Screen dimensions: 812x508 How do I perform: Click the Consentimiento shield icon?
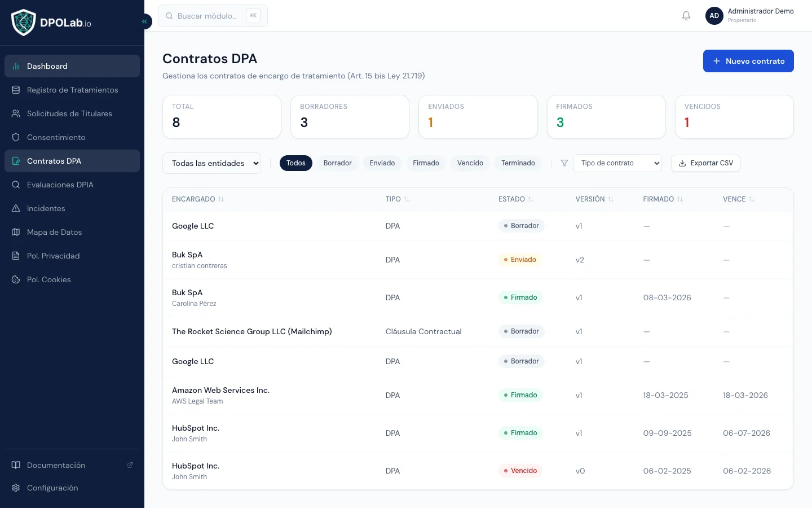(x=16, y=137)
